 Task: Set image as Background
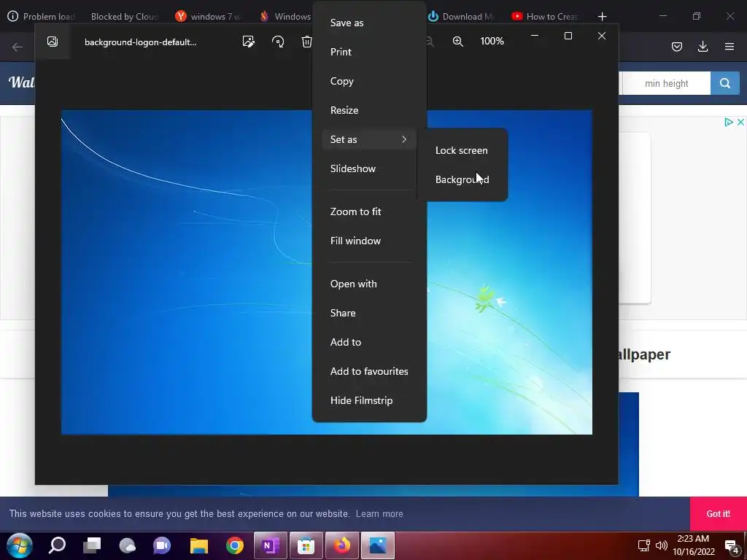click(x=462, y=179)
